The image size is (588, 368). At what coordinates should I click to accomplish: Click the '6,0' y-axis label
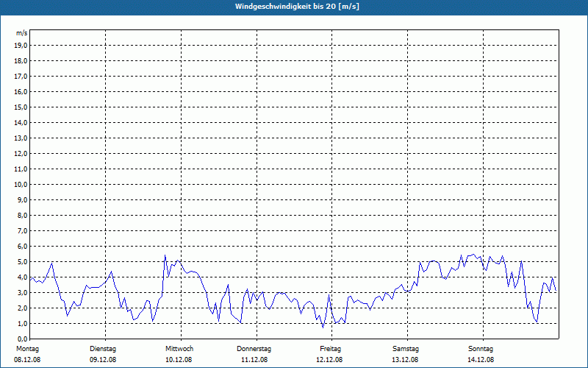[x=22, y=247]
